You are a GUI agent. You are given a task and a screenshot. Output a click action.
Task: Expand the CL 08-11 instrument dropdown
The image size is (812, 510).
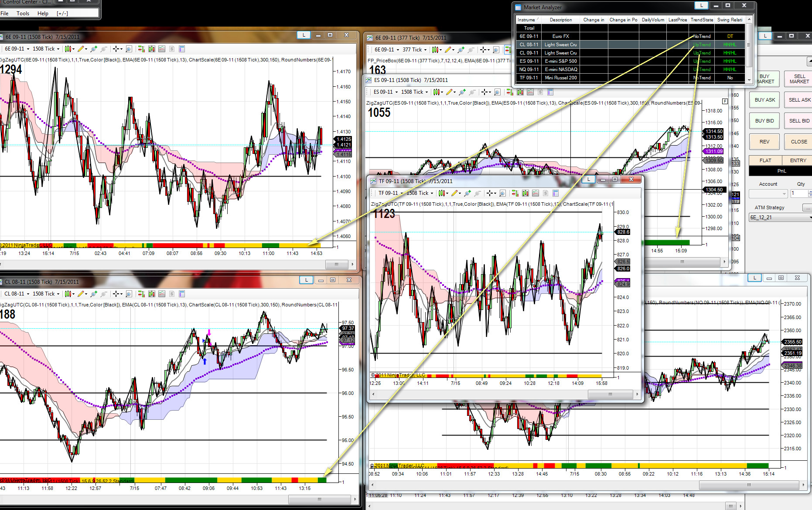coord(17,294)
